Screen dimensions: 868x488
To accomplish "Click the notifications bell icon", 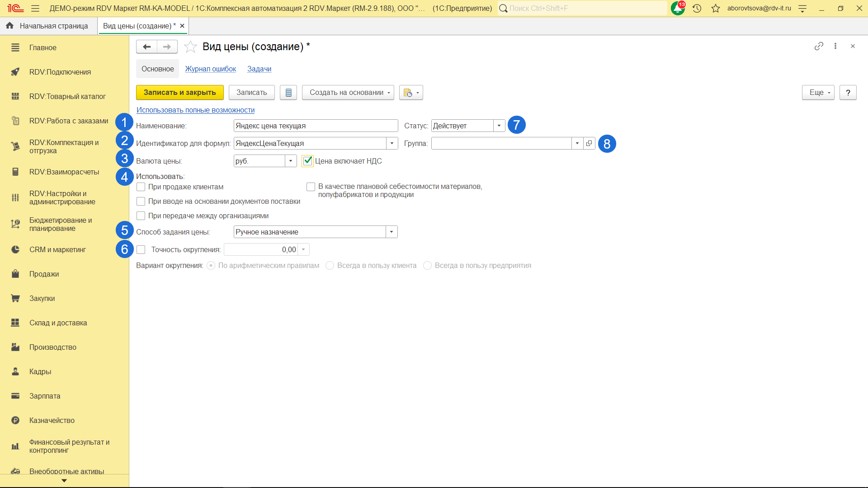I will click(677, 8).
